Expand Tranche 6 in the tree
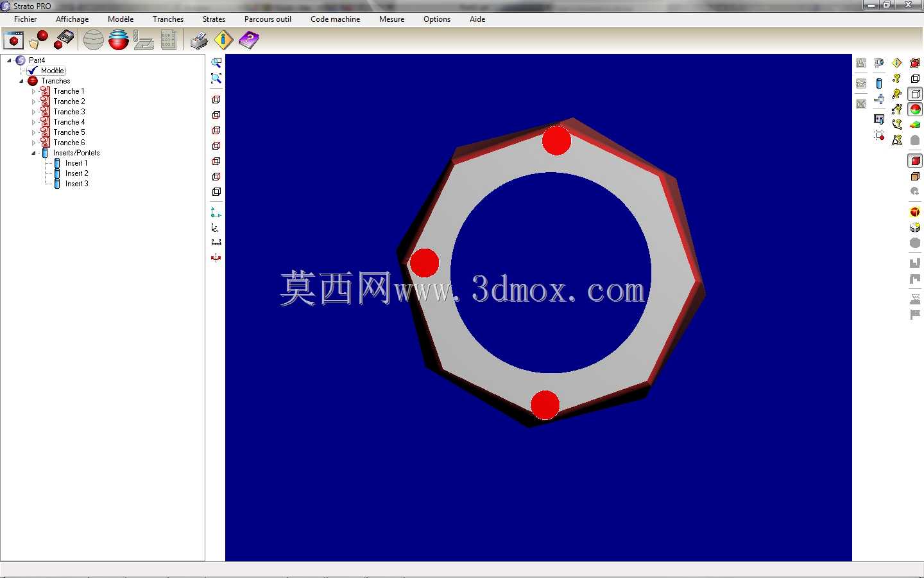This screenshot has width=924, height=578. 34,143
